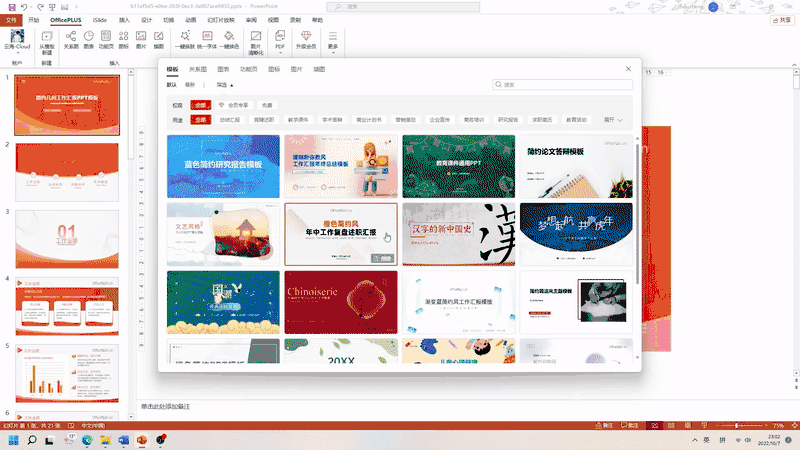
Task: Choose the 教育课件通用PPT green template
Action: tap(459, 166)
